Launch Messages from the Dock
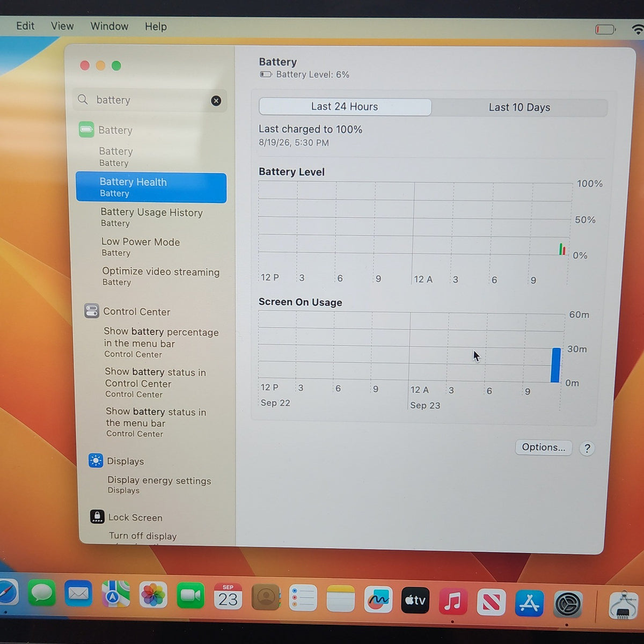 coord(41,594)
